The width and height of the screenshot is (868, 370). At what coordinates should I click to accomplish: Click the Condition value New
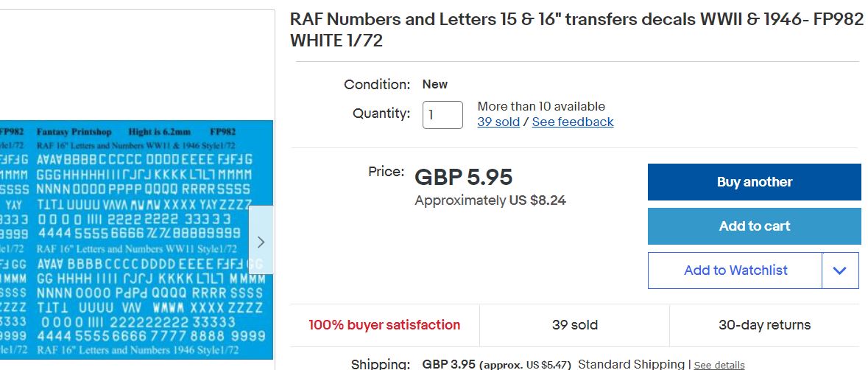click(x=434, y=84)
